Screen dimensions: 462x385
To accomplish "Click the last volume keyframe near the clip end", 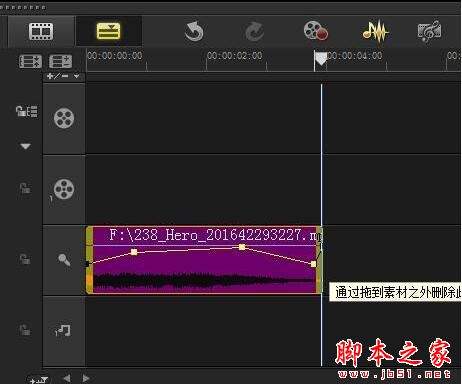I will pos(313,264).
